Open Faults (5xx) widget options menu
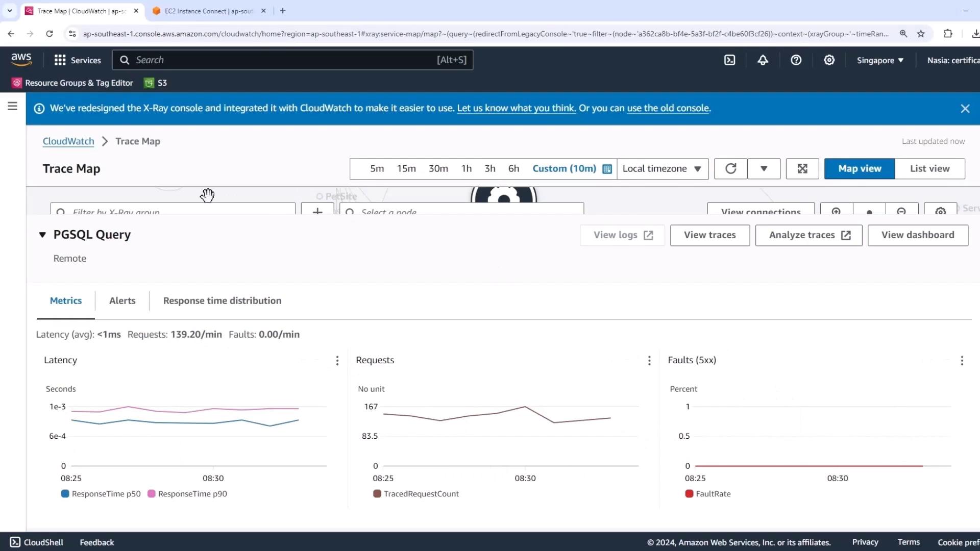 pyautogui.click(x=962, y=361)
